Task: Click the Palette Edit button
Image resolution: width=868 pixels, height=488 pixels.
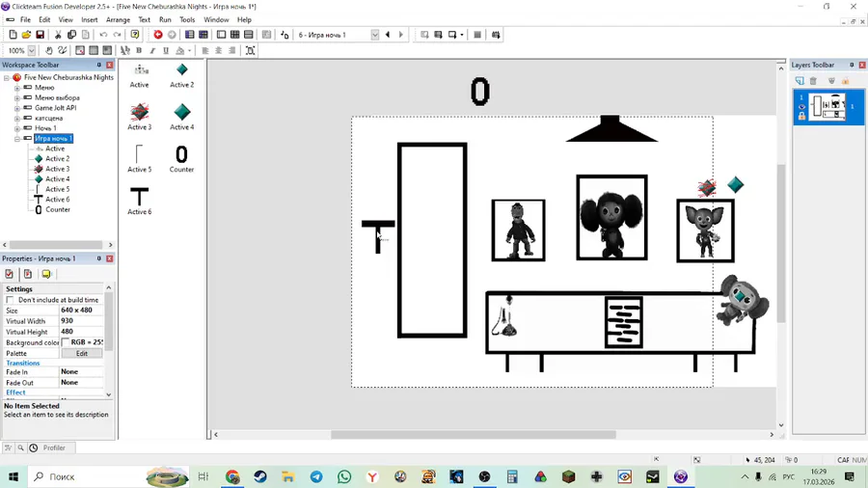Action: coord(82,353)
